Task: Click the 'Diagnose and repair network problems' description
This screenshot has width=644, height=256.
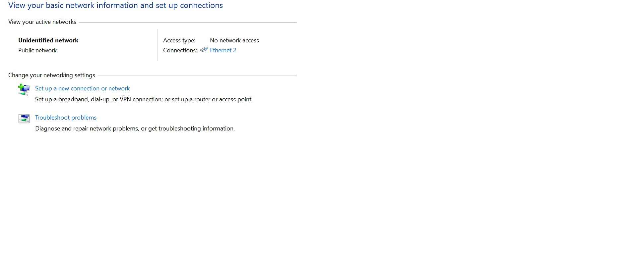Action: [x=135, y=128]
